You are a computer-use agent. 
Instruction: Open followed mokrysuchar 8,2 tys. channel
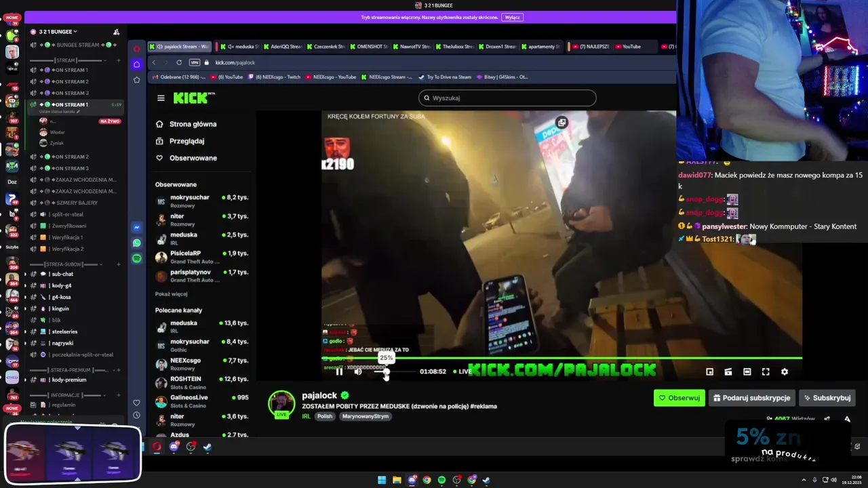[x=202, y=201]
